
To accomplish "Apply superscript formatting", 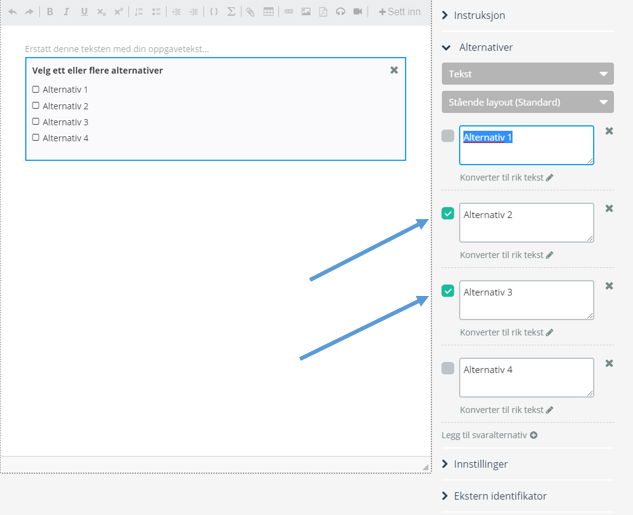I will point(118,12).
